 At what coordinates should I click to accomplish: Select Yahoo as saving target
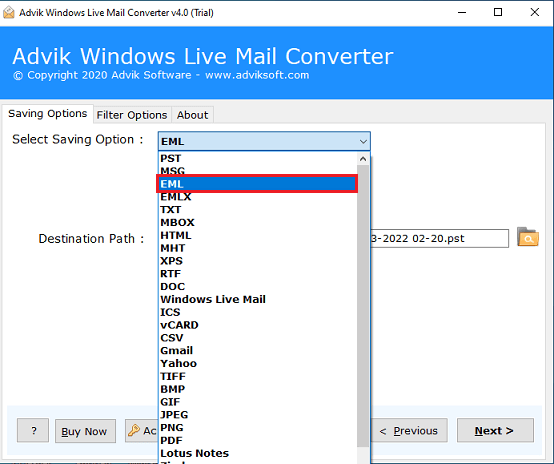pyautogui.click(x=258, y=363)
